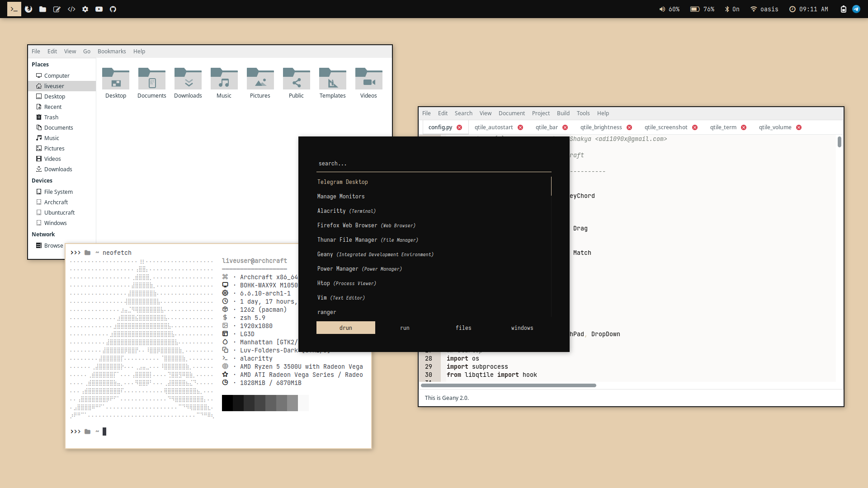Screen dimensions: 868x488
Task: Select Trash in the Places sidebar
Action: (51, 117)
